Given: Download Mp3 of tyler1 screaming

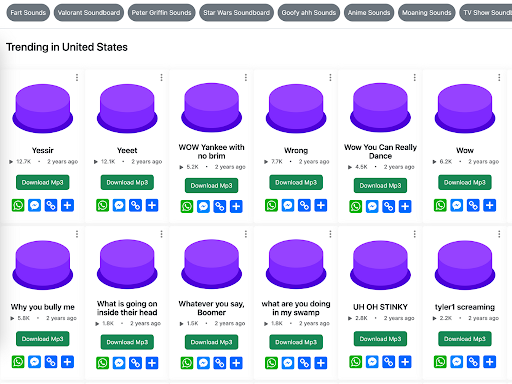Looking at the screenshot, I should (x=465, y=339).
